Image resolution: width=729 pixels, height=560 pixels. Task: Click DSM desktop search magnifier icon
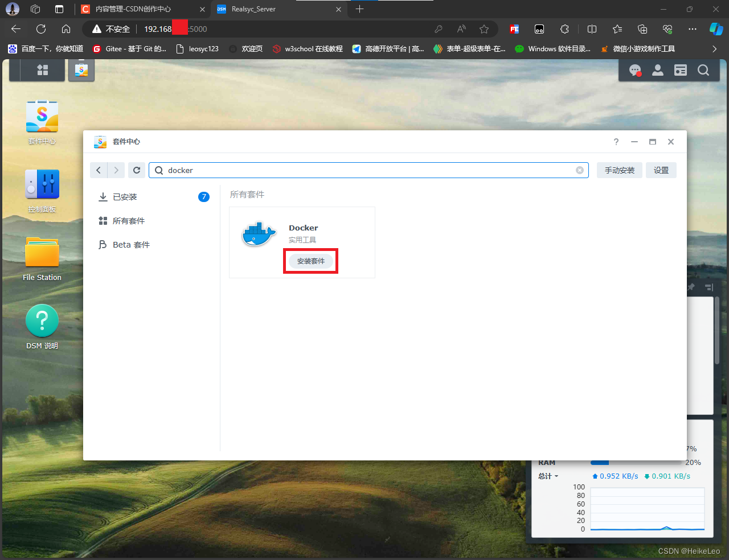(703, 70)
